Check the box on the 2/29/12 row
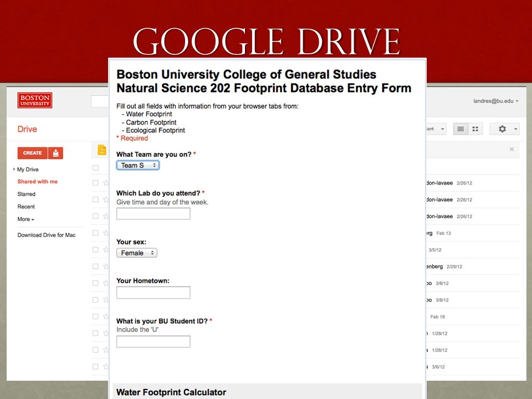 point(95,267)
